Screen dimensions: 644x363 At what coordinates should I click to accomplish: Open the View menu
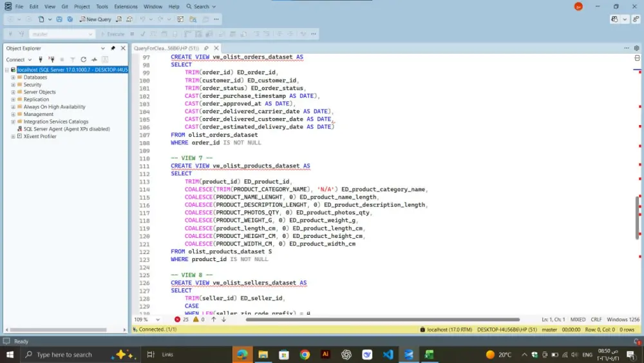[50, 6]
